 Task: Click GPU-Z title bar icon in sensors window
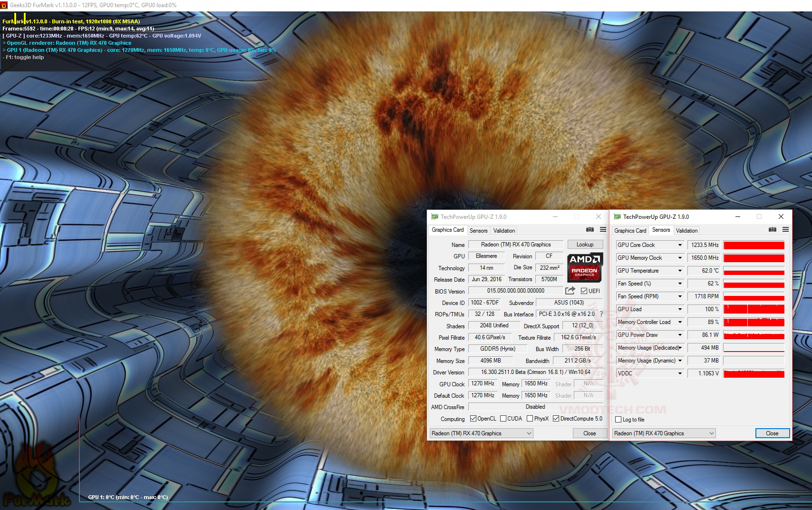pos(617,217)
